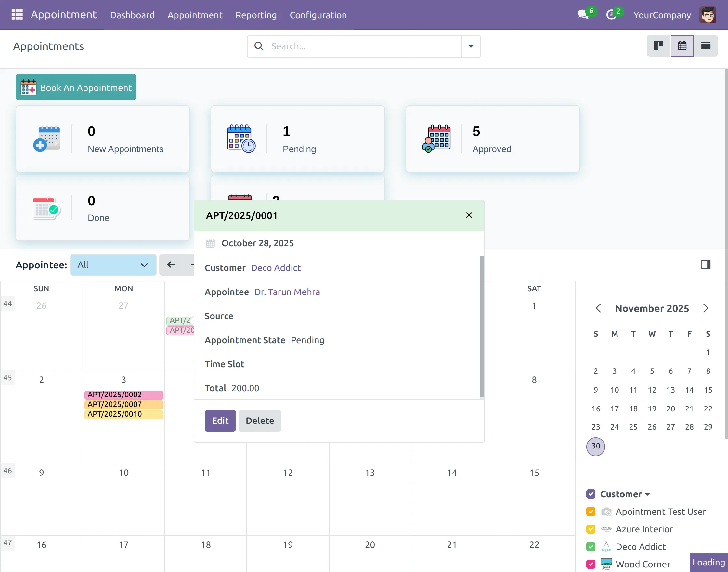The width and height of the screenshot is (728, 572).
Task: Open the Configuration menu
Action: tap(318, 15)
